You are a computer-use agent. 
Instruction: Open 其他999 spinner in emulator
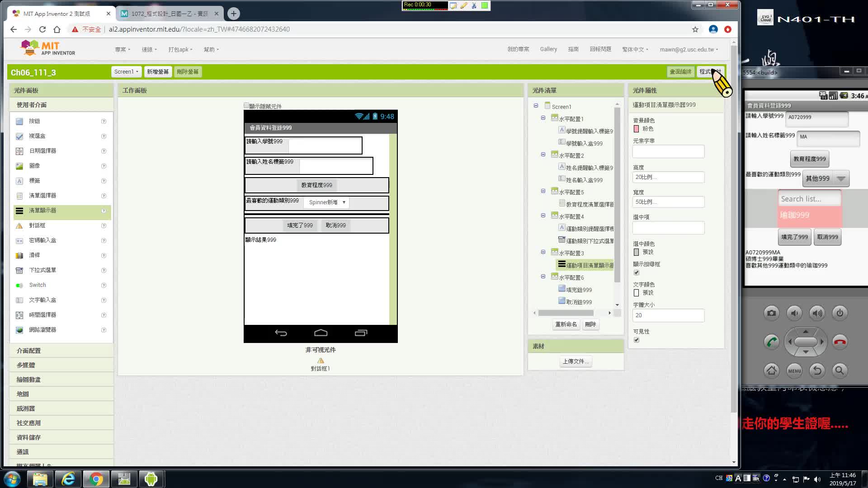click(826, 178)
